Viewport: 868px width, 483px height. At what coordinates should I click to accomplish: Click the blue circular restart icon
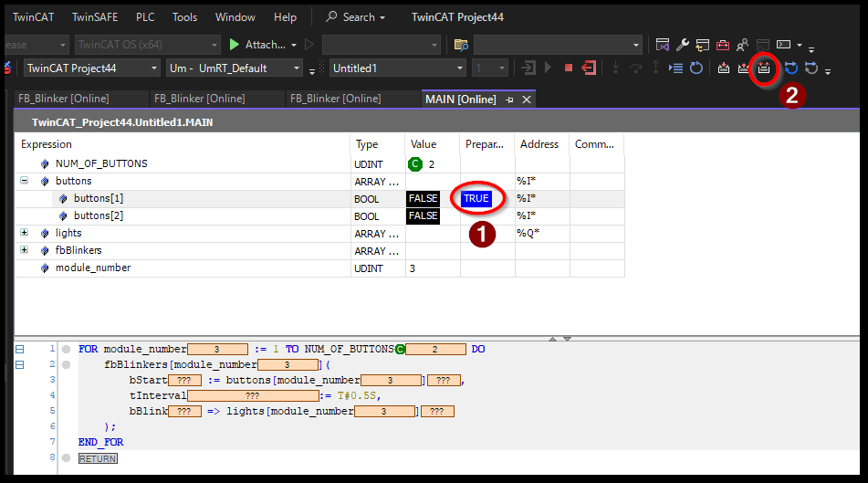[x=695, y=68]
